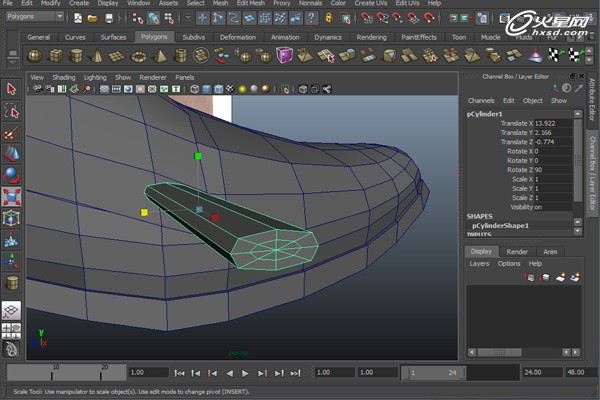Click polygon sphere icon on shelf
The image size is (600, 400).
[35, 56]
